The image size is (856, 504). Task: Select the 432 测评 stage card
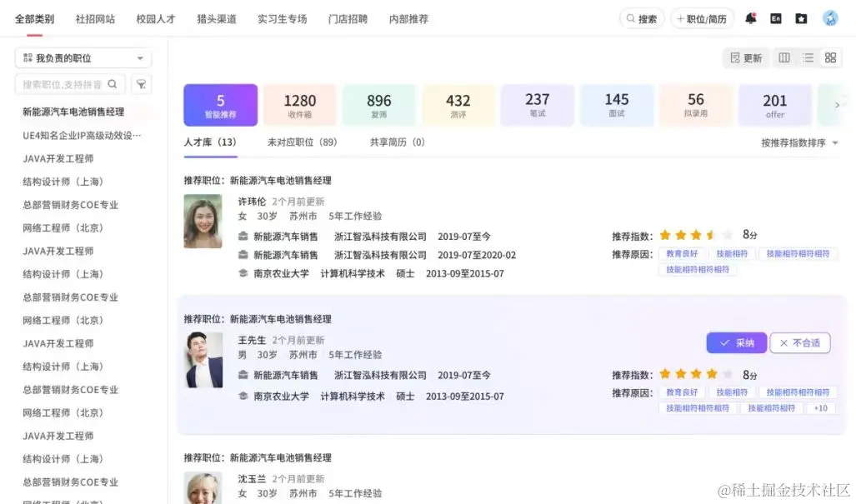(458, 105)
